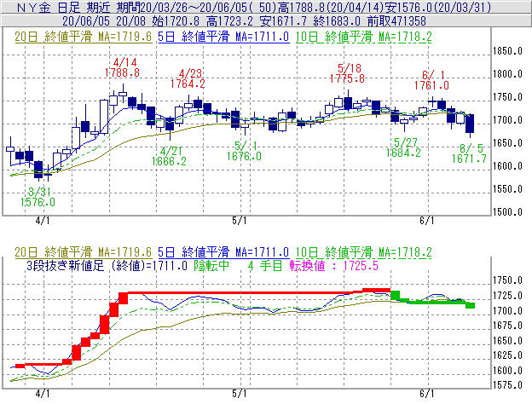Click the 1625.0 lower chart axis label
This screenshot has width=532, height=404.
pyautogui.click(x=507, y=355)
